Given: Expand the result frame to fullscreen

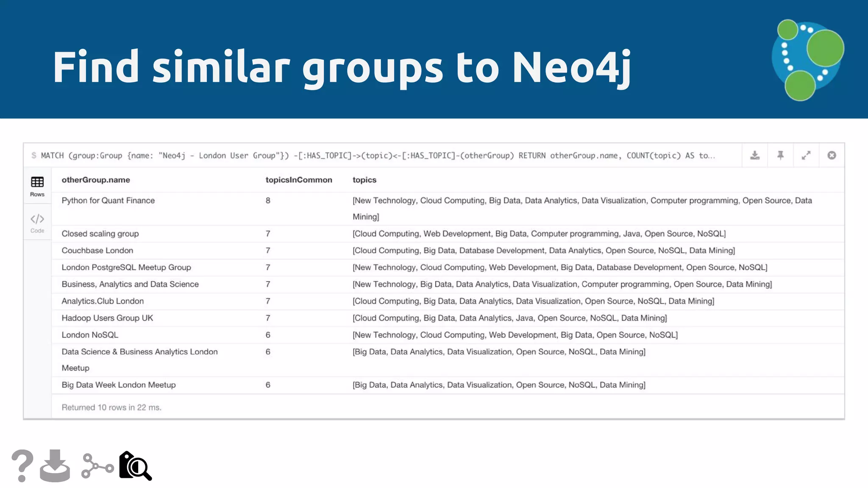Looking at the screenshot, I should pos(806,155).
